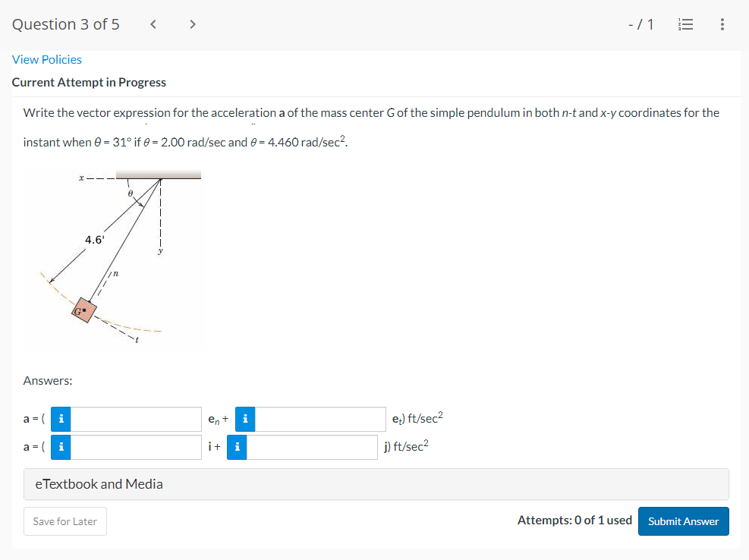Click the score indicator showing - / 1
The width and height of the screenshot is (749, 560).
[x=638, y=24]
